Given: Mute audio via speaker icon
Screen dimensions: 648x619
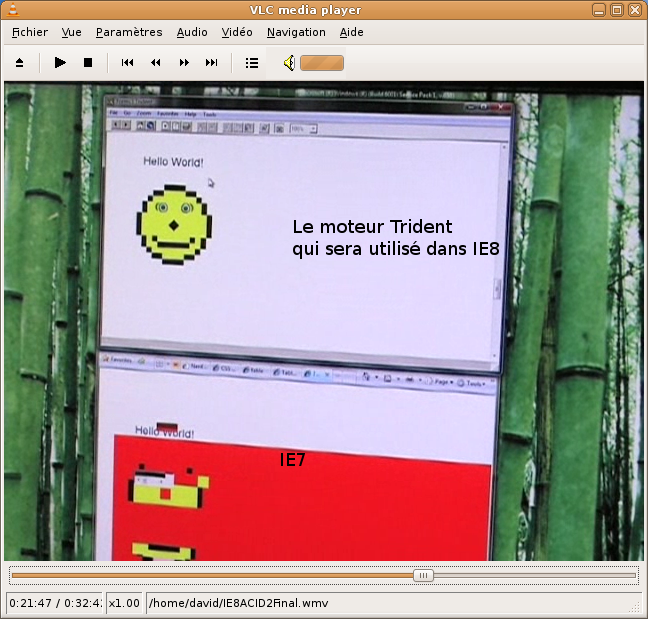Looking at the screenshot, I should 288,63.
